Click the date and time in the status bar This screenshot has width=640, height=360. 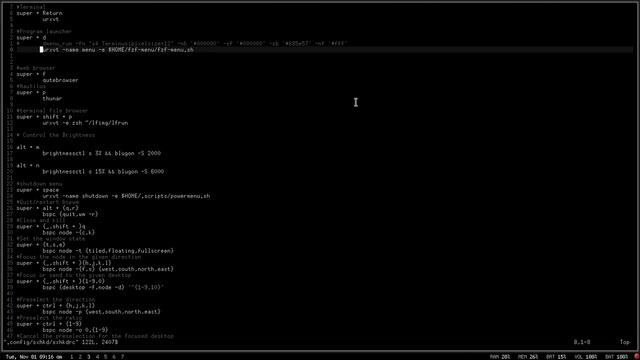34,357
